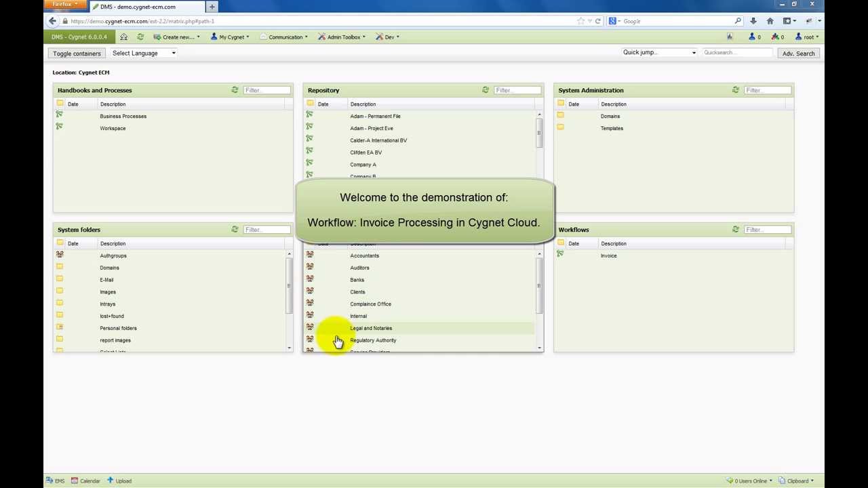Screen dimensions: 868x488
Task: Refresh the Workflows panel
Action: pyautogui.click(x=735, y=229)
